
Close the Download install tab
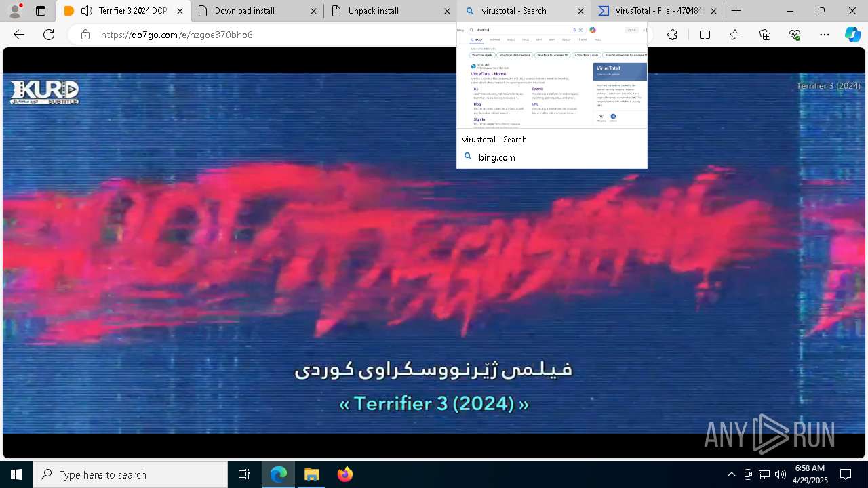pos(313,11)
